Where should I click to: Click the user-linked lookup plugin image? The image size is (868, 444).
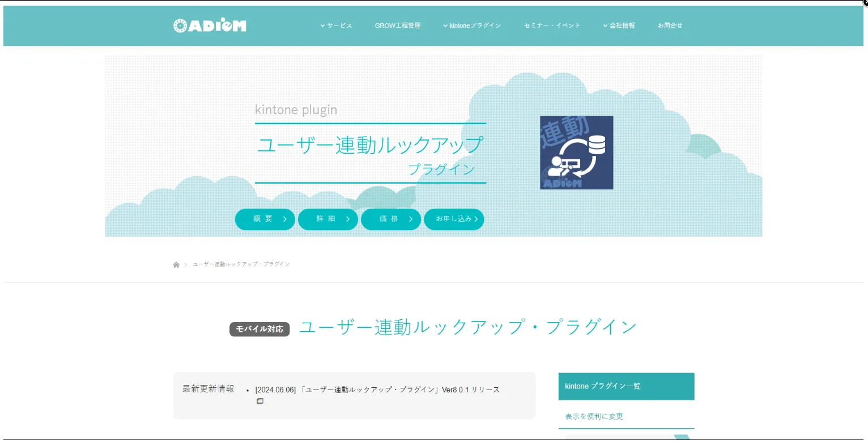[x=576, y=153]
